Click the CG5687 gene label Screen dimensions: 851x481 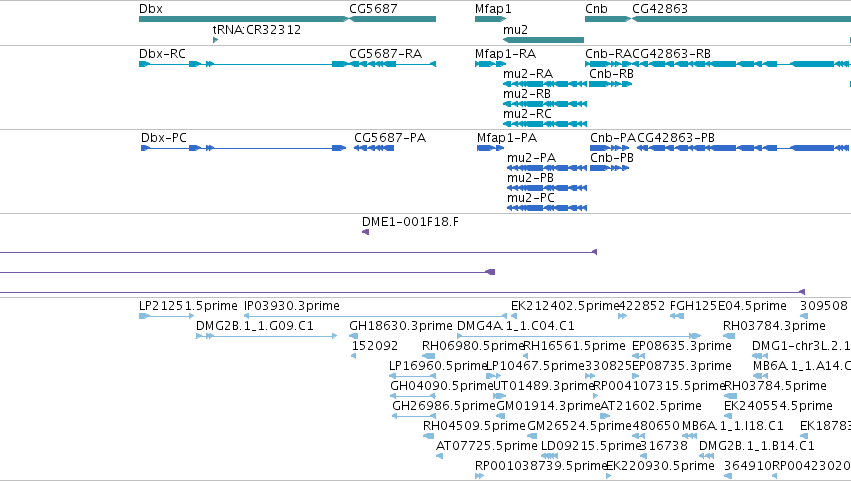(373, 9)
